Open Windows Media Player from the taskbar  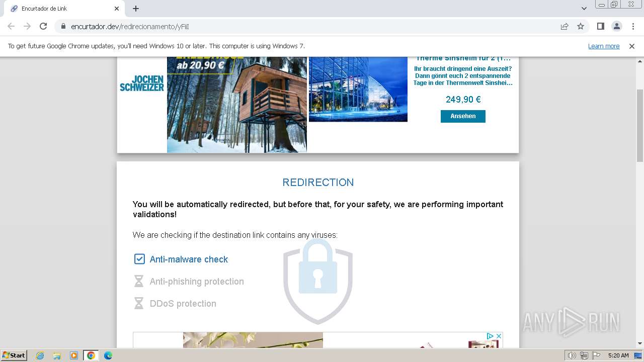tap(74, 355)
